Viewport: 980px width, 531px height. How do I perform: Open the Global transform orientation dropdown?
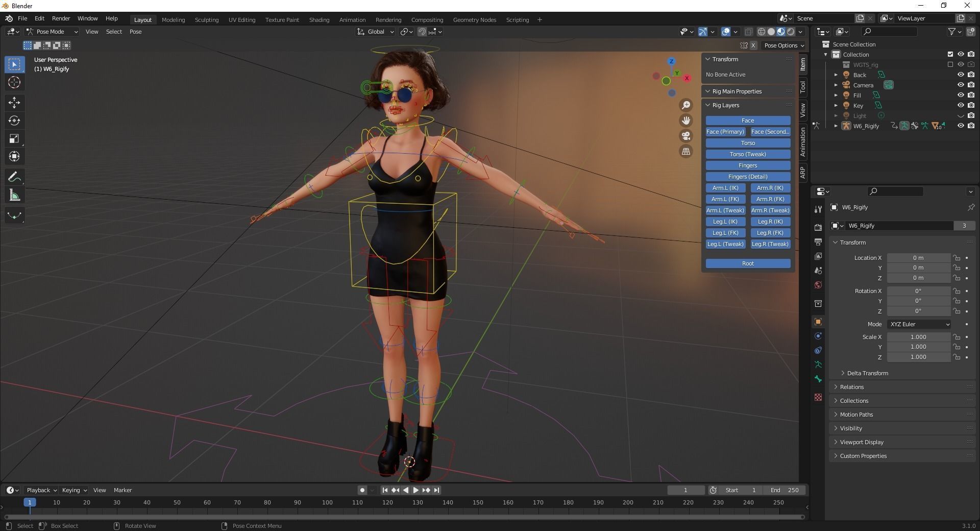pyautogui.click(x=376, y=32)
